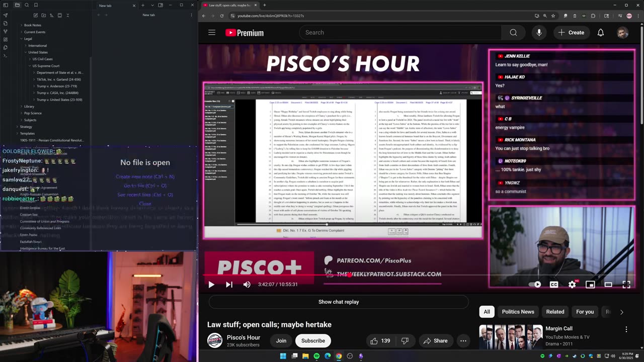The image size is (644, 362).
Task: Open the Obsidian bookmarks panel icon
Action: pyautogui.click(x=36, y=5)
